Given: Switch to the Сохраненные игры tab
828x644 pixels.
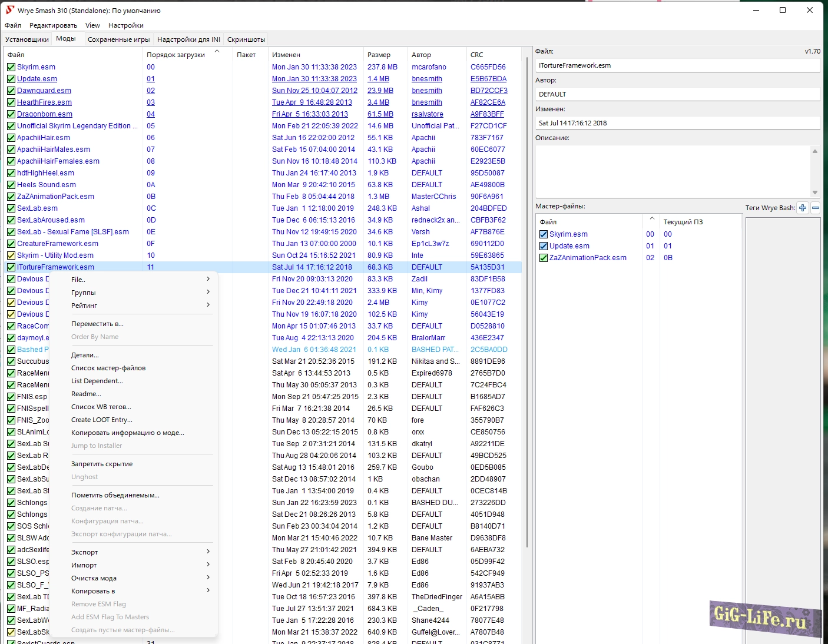Looking at the screenshot, I should coord(118,39).
